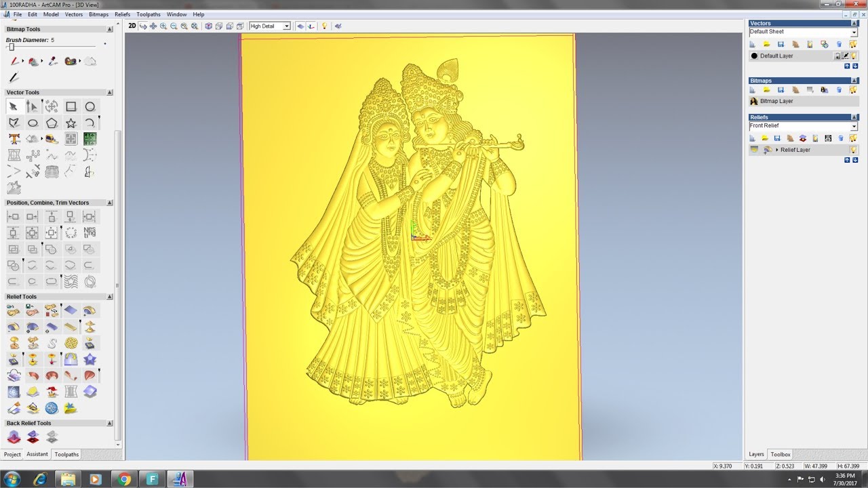Select the Create Ellipse tool
This screenshot has height=488, width=868.
click(32, 123)
